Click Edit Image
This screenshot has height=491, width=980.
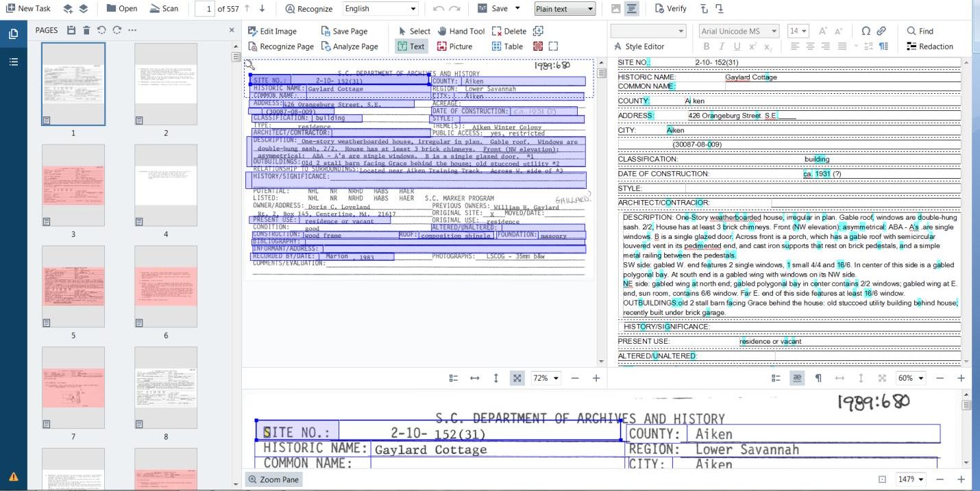(x=272, y=31)
